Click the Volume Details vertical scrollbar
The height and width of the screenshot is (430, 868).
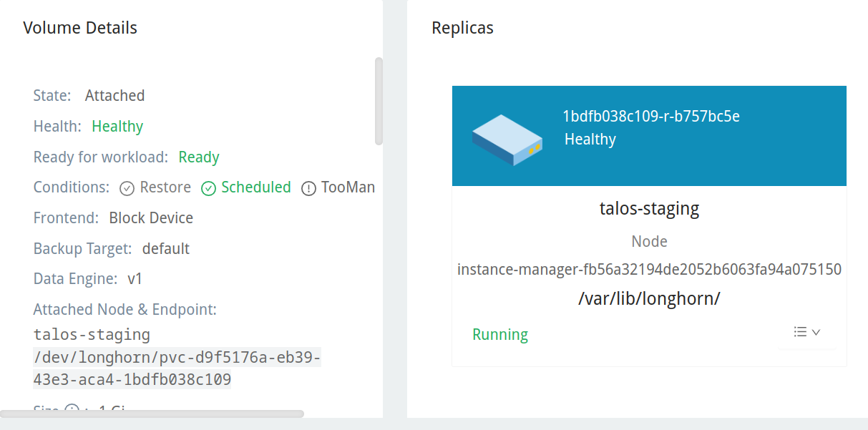[379, 101]
